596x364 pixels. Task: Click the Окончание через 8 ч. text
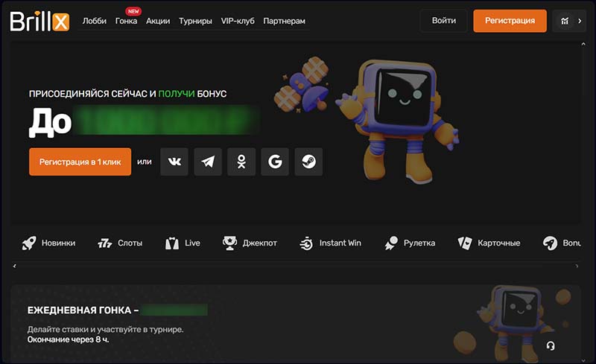[x=68, y=339]
